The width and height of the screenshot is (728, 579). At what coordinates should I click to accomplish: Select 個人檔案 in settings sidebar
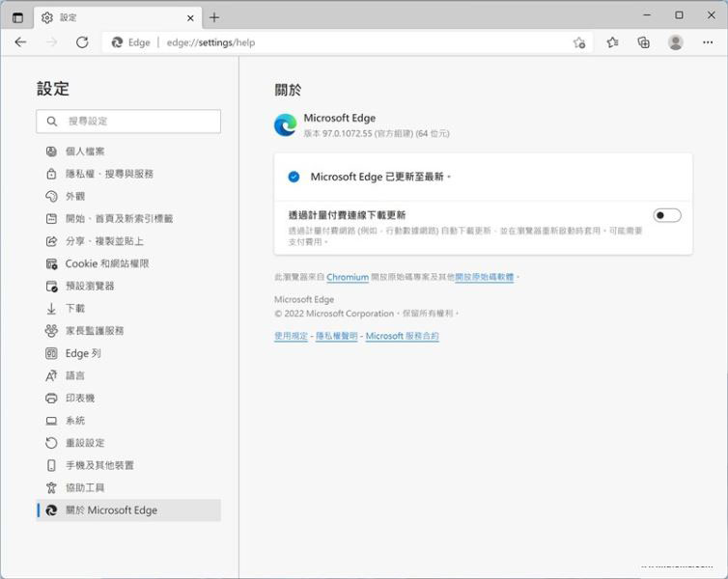[85, 152]
